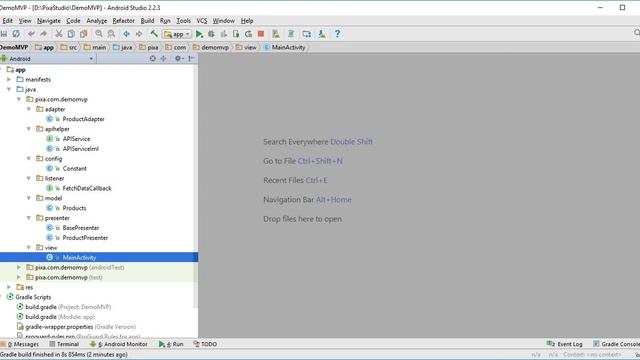This screenshot has height=360, width=640.
Task: Click scroll from source target icon
Action: (x=153, y=58)
